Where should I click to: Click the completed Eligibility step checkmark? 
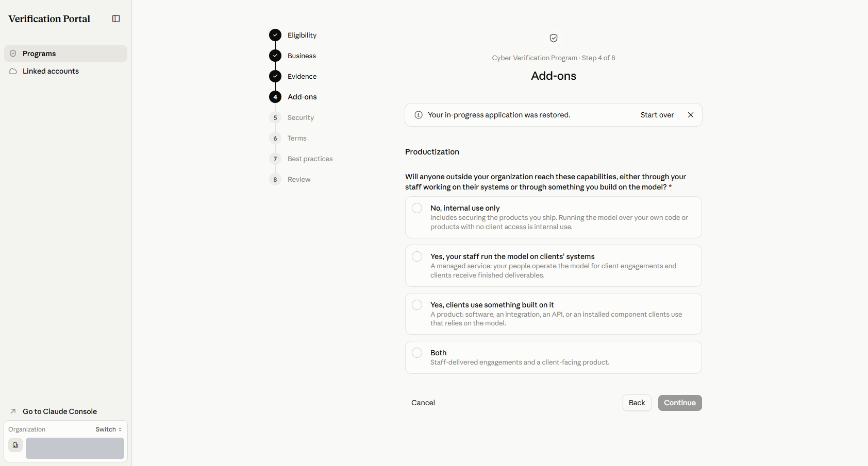275,35
